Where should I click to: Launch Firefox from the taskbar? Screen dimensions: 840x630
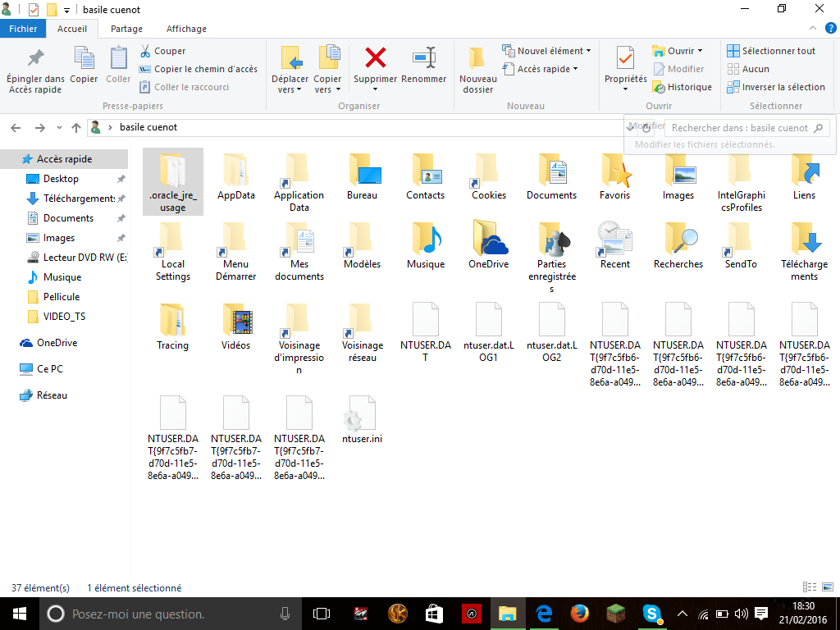pyautogui.click(x=580, y=614)
